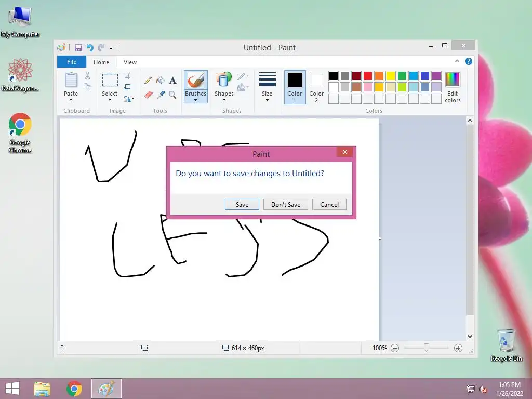Activate the Color 1 selector
The width and height of the screenshot is (532, 399).
(295, 87)
